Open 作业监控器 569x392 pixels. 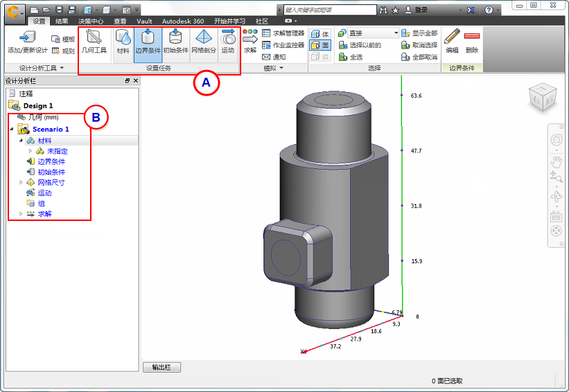pyautogui.click(x=283, y=45)
